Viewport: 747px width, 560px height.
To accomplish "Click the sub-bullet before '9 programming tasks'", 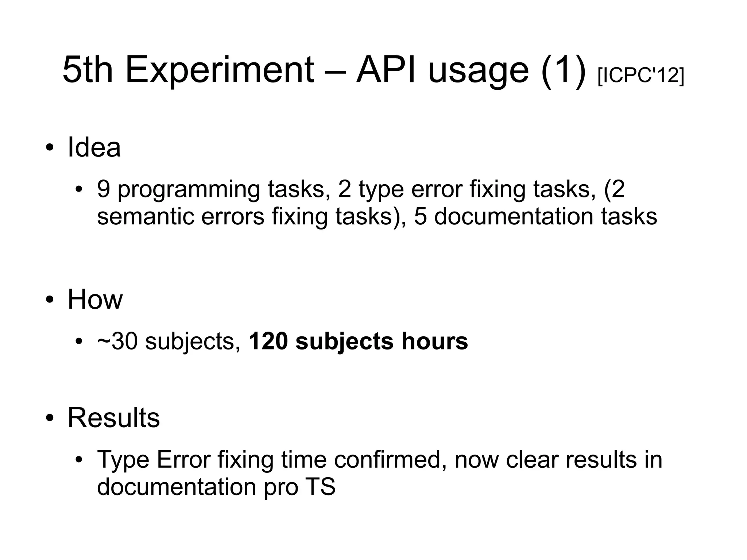I will click(x=79, y=190).
